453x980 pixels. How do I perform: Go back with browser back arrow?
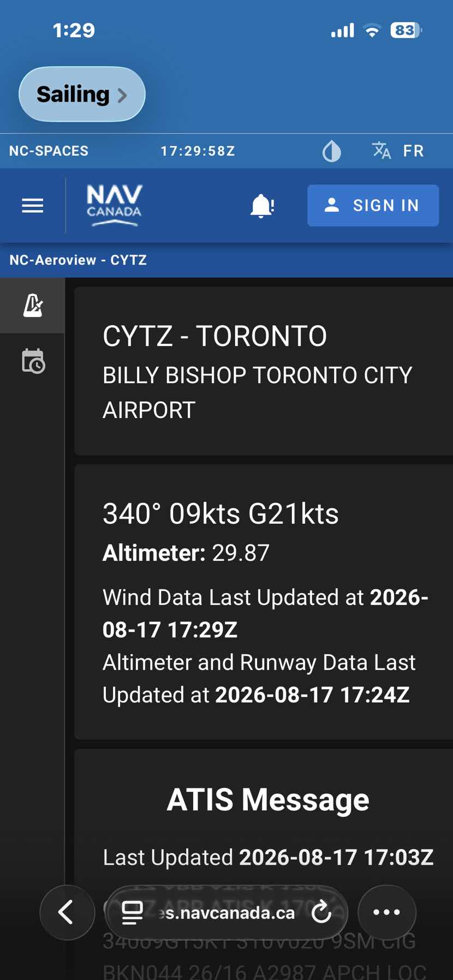click(x=67, y=912)
